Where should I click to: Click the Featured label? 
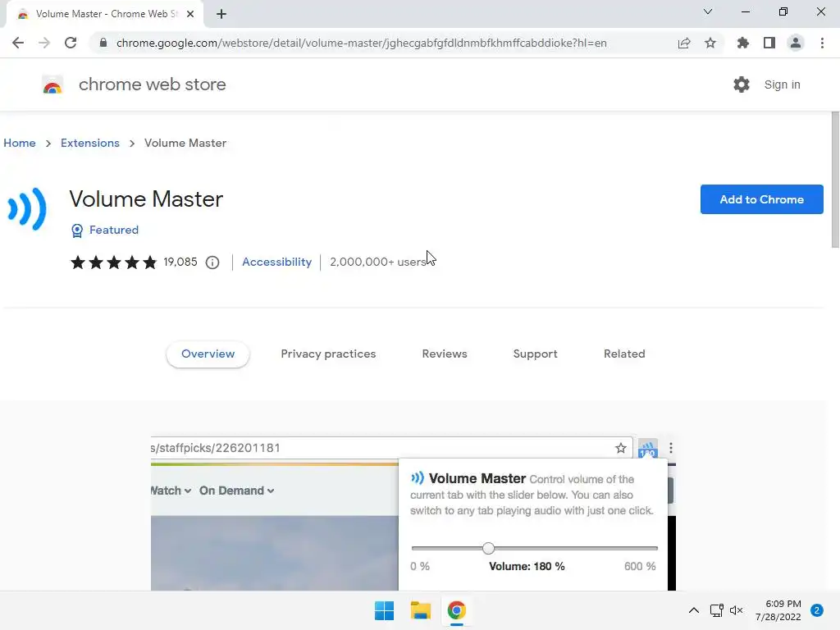click(x=113, y=230)
